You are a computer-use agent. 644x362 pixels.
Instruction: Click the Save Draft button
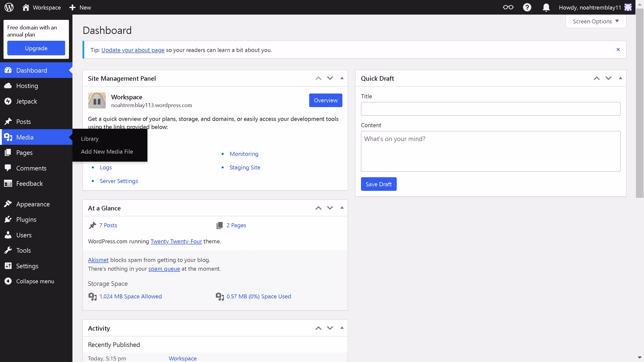click(379, 184)
